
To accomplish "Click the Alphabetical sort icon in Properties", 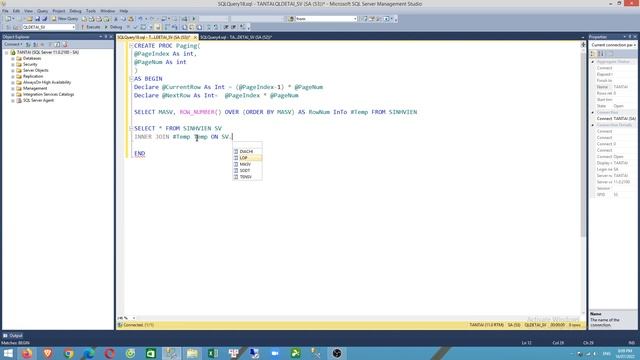I will 601,54.
